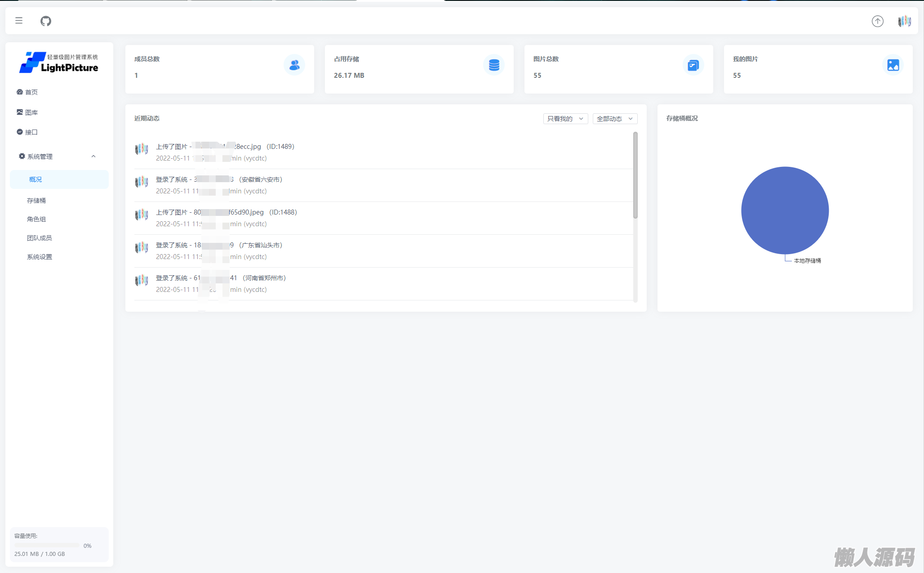Click the members total people icon

(294, 65)
